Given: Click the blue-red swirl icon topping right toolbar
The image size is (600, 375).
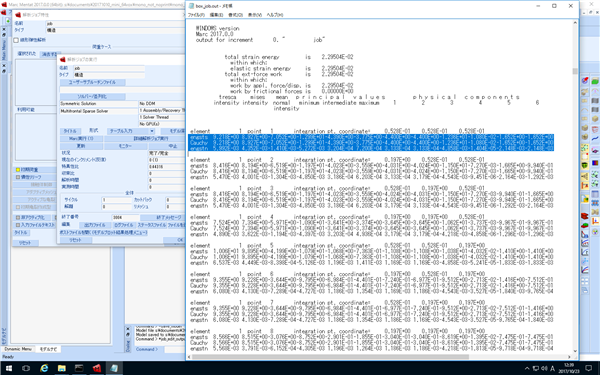Looking at the screenshot, I should (x=585, y=81).
